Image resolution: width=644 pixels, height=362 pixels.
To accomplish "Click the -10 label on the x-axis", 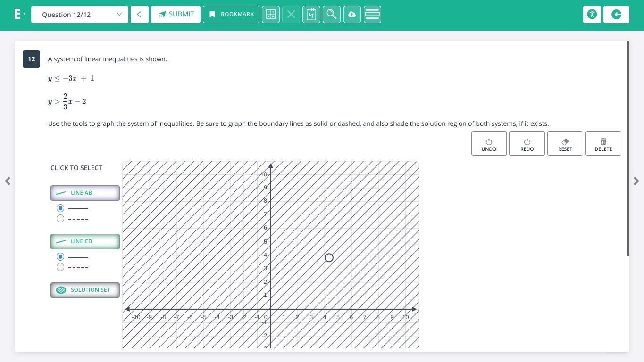I will click(x=136, y=317).
